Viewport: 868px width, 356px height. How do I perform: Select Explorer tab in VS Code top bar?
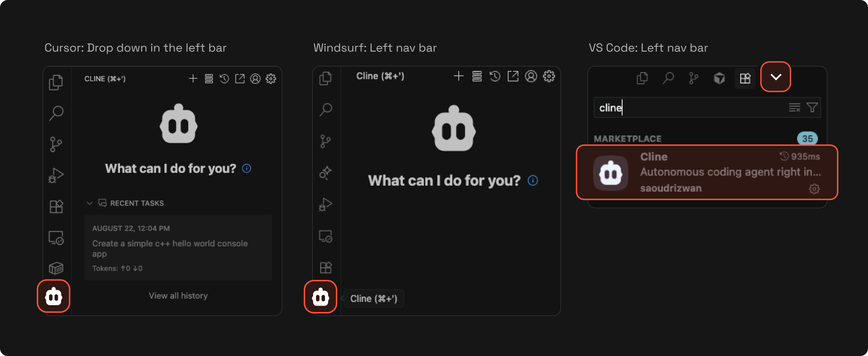coord(642,78)
